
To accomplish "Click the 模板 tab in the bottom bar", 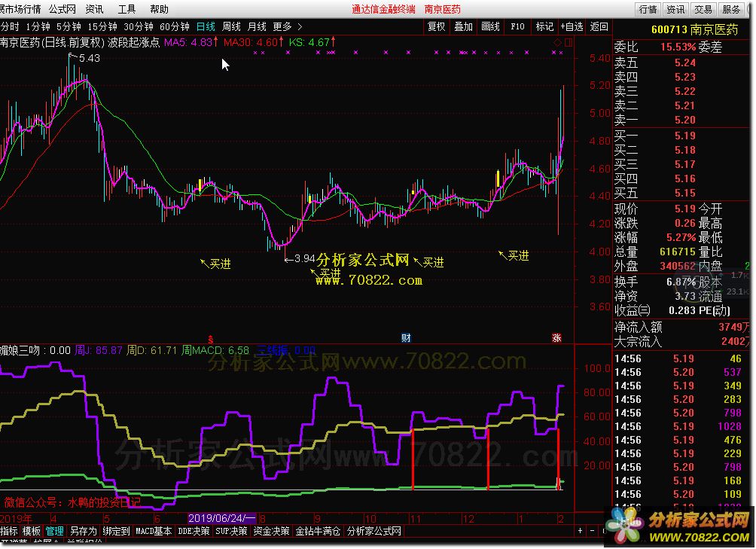I will [x=32, y=531].
